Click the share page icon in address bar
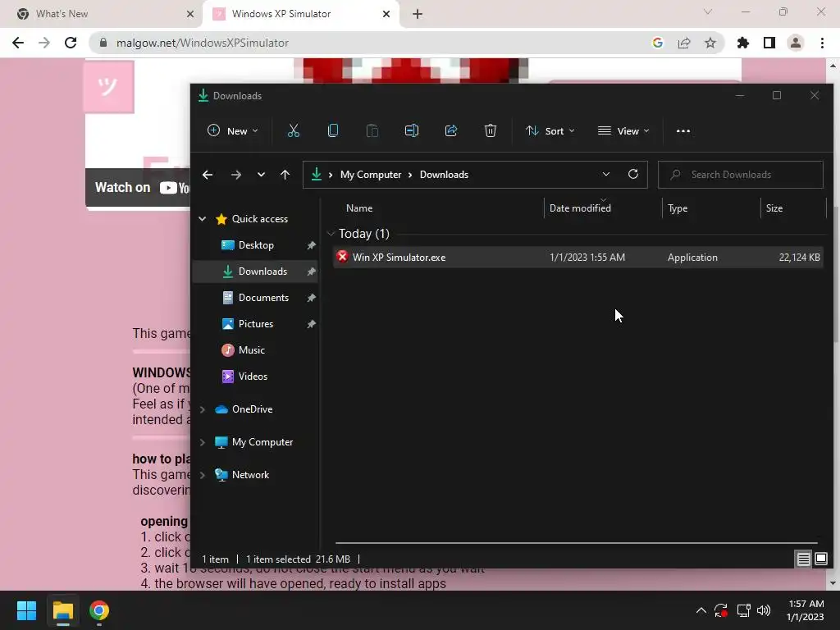Viewport: 840px width, 630px height. [x=684, y=43]
